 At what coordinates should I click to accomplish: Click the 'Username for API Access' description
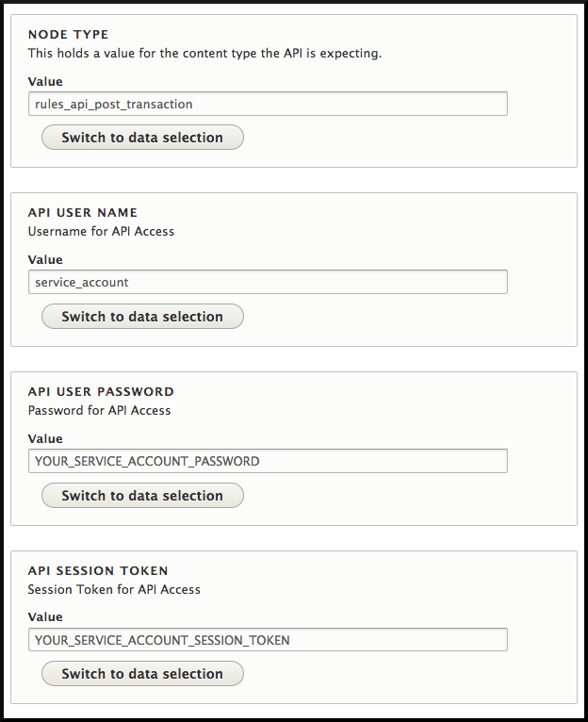[x=101, y=231]
